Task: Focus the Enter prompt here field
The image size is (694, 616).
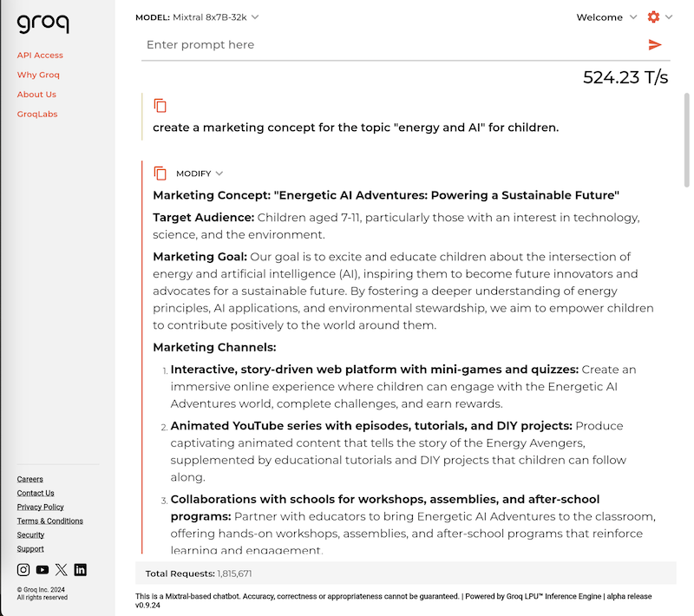Action: pyautogui.click(x=390, y=45)
